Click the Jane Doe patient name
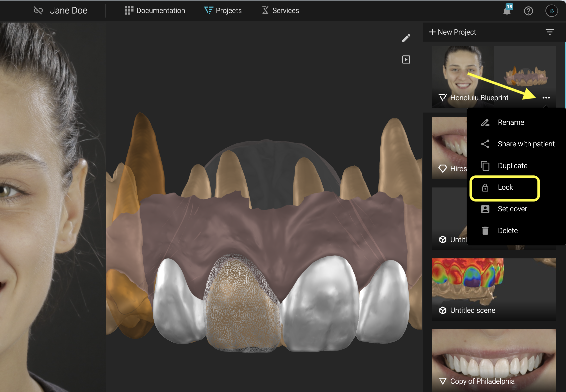 tap(68, 11)
